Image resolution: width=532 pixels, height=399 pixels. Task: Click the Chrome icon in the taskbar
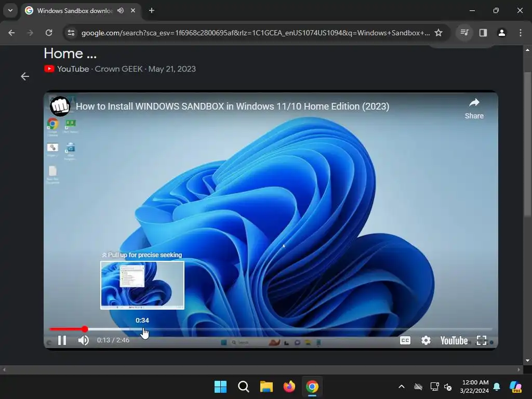coord(312,387)
